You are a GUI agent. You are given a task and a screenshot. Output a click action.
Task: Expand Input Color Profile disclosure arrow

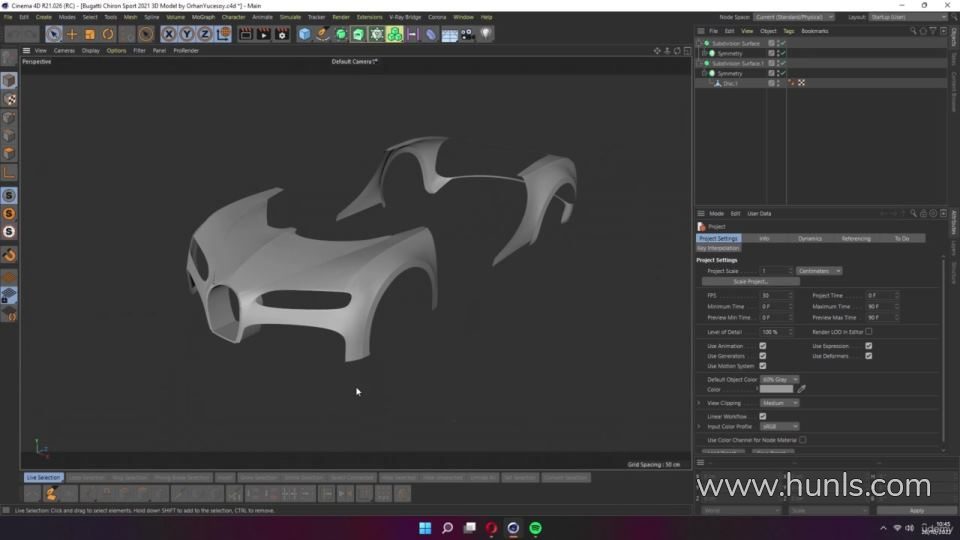click(x=699, y=426)
